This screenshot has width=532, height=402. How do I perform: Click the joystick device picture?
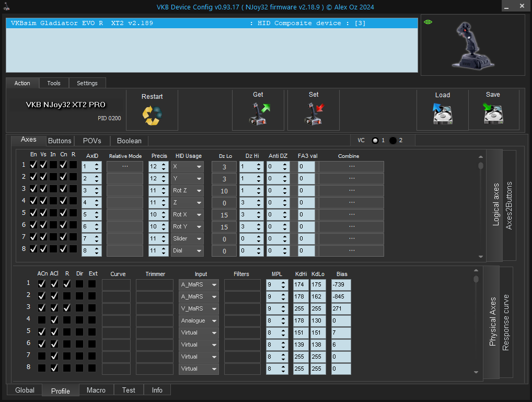(472, 45)
